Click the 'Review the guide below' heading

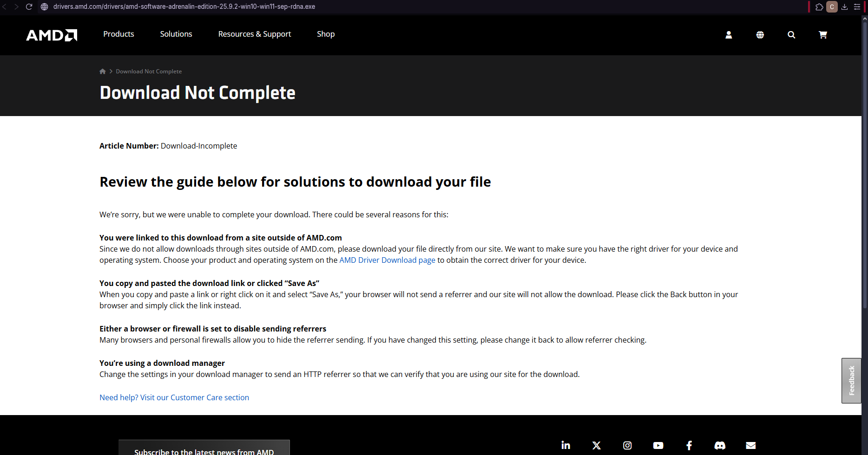pos(295,182)
